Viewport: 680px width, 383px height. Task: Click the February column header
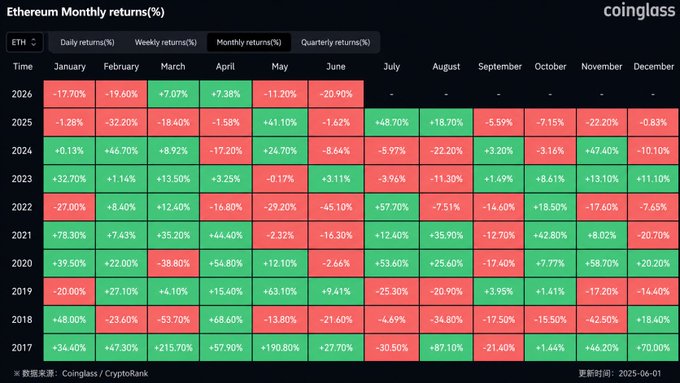[121, 66]
